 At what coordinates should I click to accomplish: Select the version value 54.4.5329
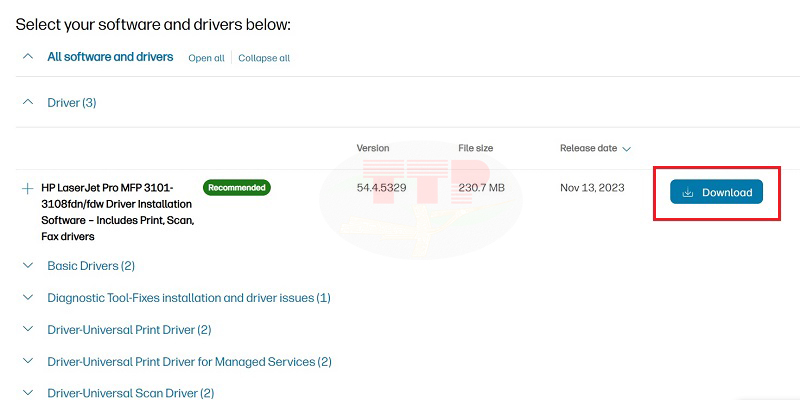coord(381,188)
